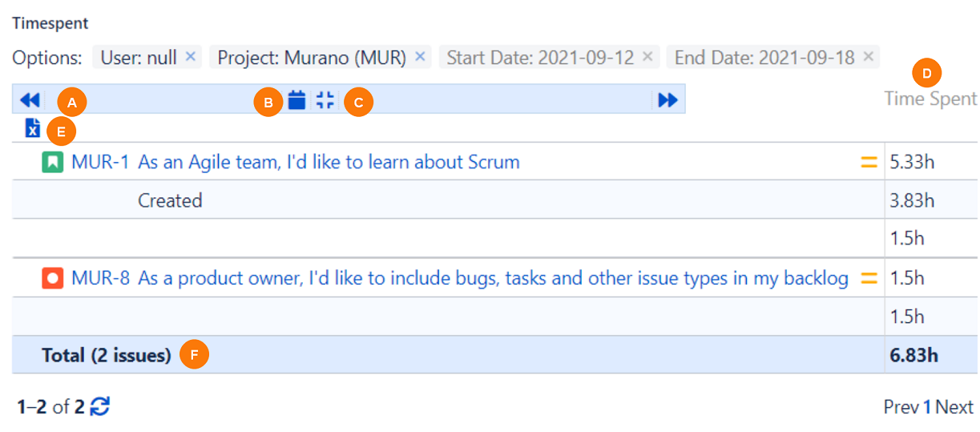The image size is (980, 432).
Task: Click the rewind double-arrow previous period icon
Action: (x=30, y=100)
